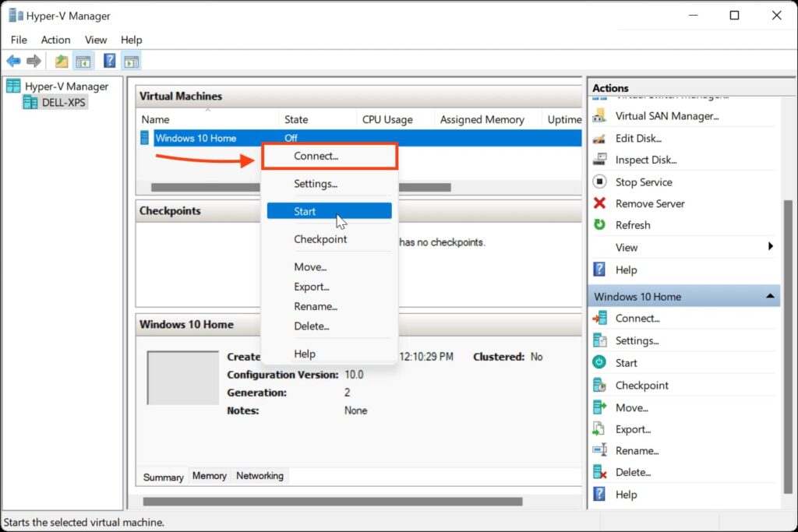
Task: Click Actions pane vertical scrollbar
Action: 788,347
